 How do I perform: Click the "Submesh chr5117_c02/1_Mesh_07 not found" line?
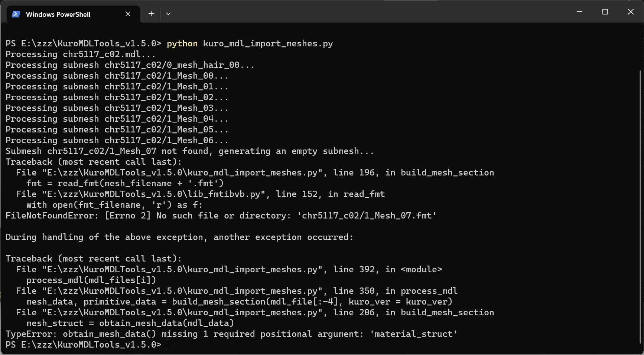189,151
